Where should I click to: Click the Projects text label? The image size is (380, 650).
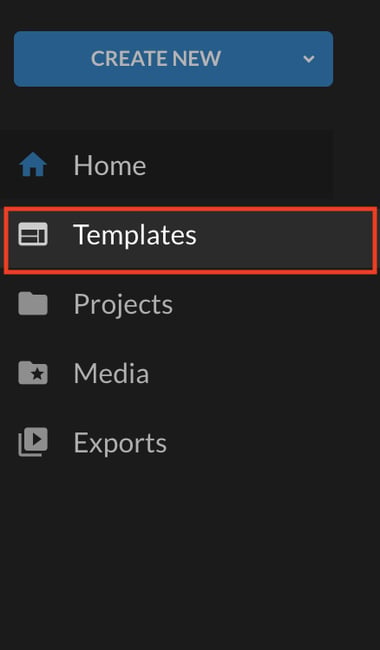tap(123, 305)
